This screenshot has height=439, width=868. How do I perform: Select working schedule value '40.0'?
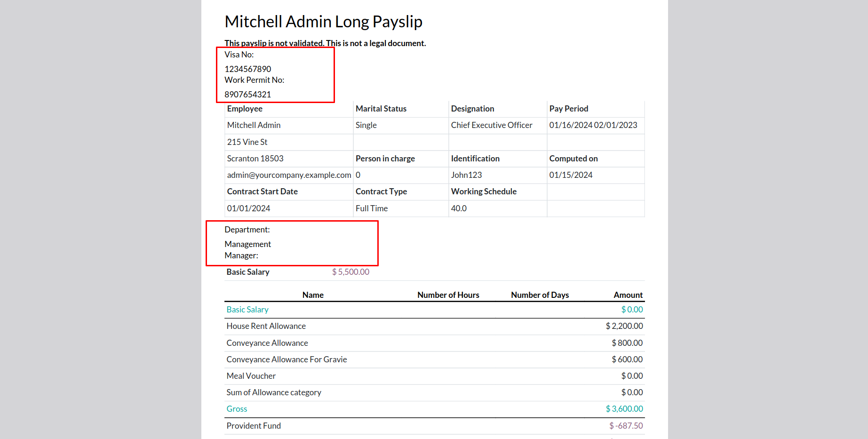(459, 208)
